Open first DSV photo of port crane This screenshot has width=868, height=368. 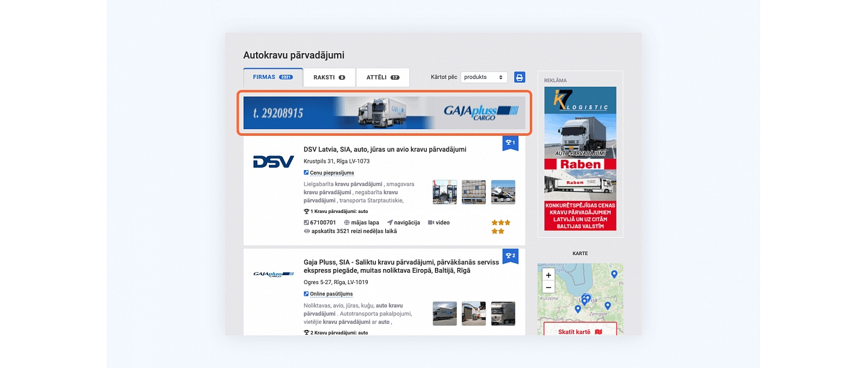(x=445, y=192)
